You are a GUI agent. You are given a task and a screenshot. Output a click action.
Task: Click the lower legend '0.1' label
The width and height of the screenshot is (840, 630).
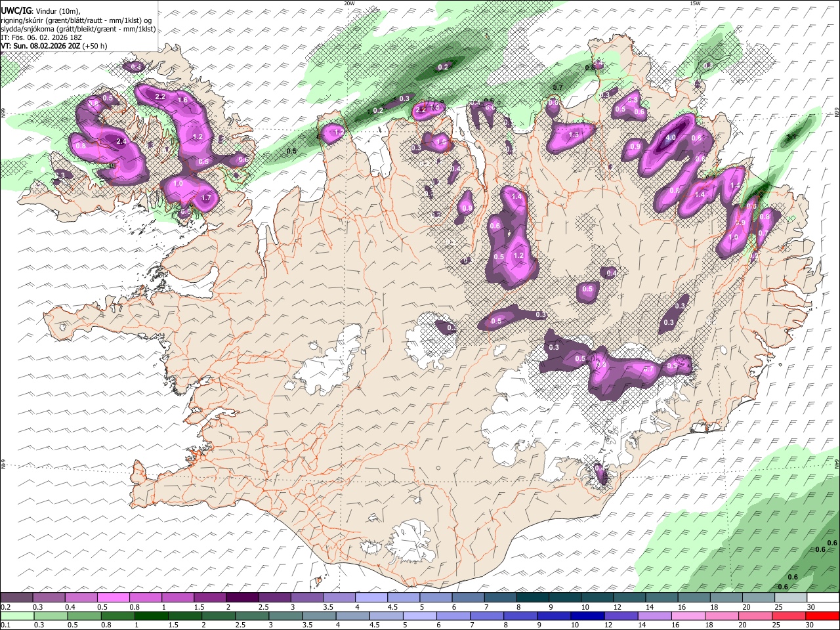click(x=5, y=625)
